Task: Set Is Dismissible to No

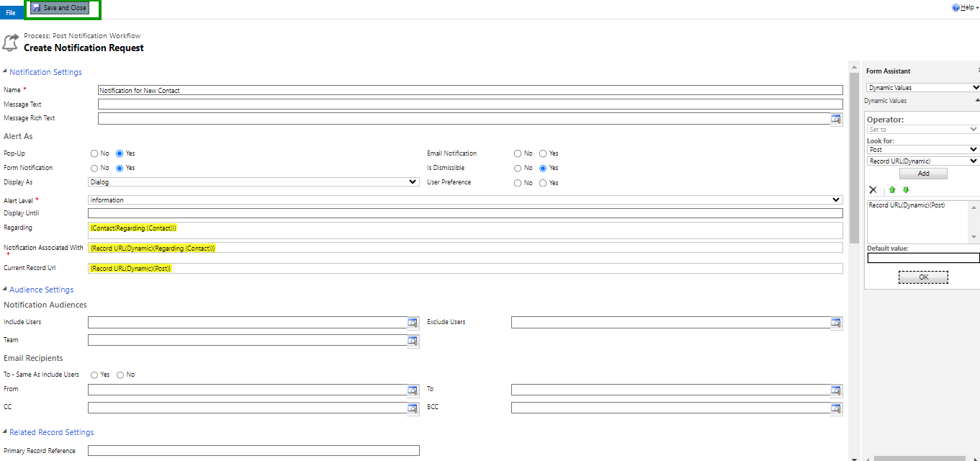Action: tap(518, 168)
